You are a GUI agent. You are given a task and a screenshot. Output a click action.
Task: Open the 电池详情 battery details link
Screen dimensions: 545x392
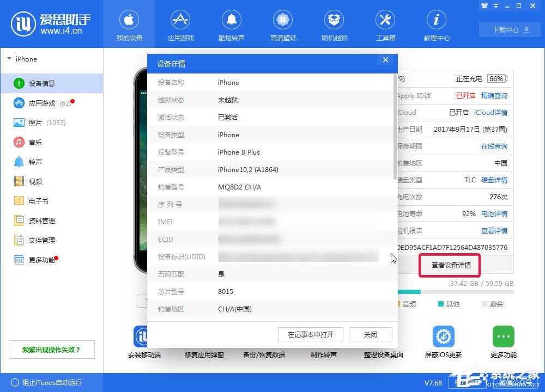(494, 213)
